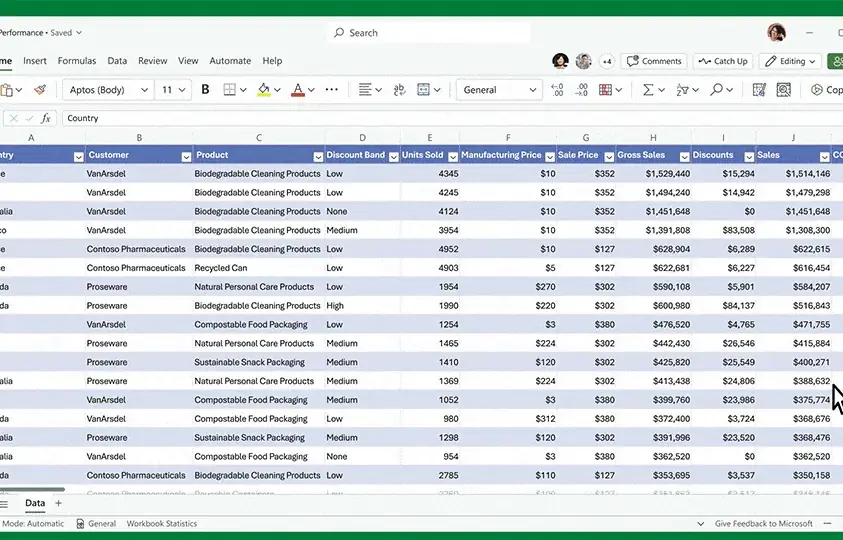Image resolution: width=843 pixels, height=540 pixels.
Task: Open the Units Sold filter dropdown
Action: coord(453,157)
